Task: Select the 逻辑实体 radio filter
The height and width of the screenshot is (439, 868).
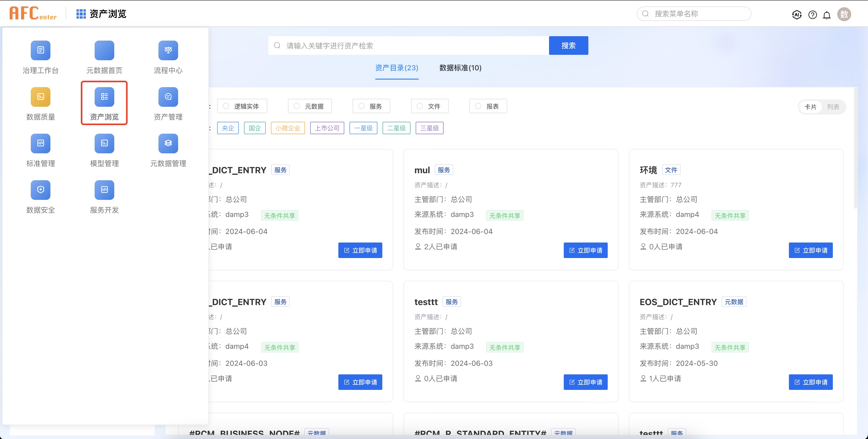Action: [x=242, y=106]
